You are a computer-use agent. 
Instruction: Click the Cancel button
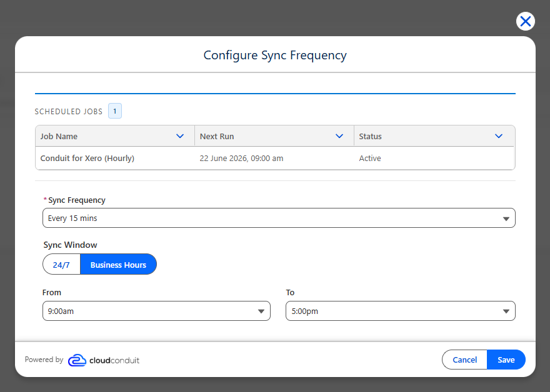[464, 360]
